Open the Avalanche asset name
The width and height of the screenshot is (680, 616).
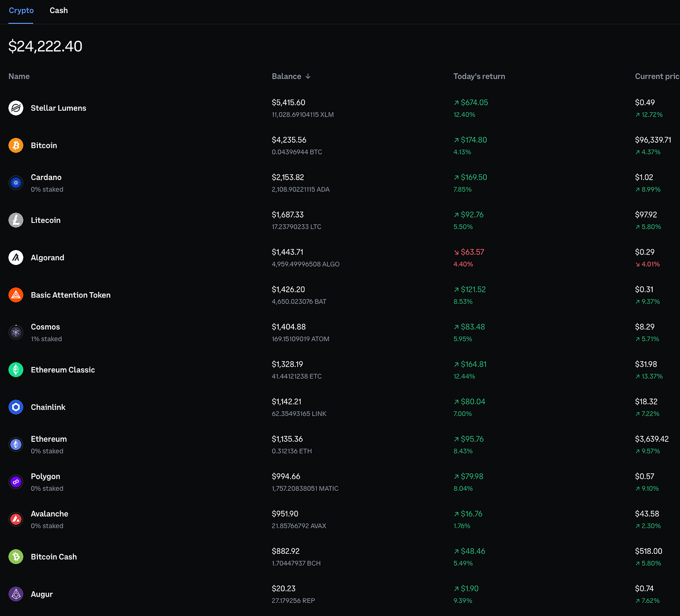pos(50,514)
